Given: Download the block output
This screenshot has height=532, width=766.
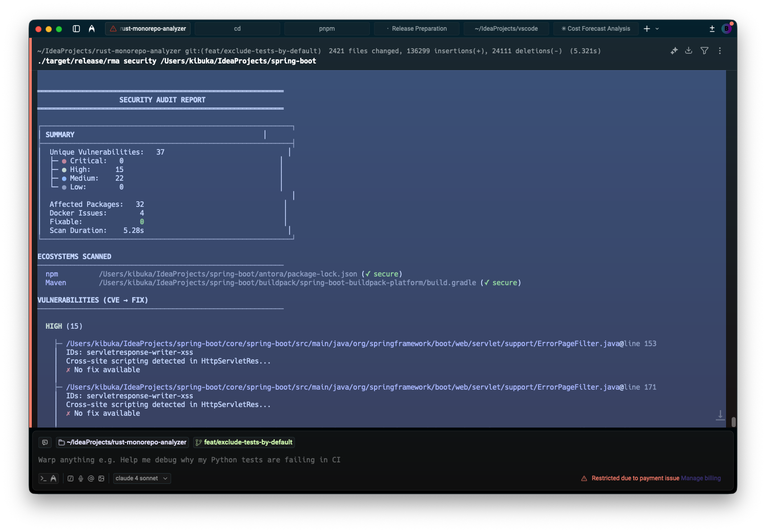Looking at the screenshot, I should (x=689, y=51).
